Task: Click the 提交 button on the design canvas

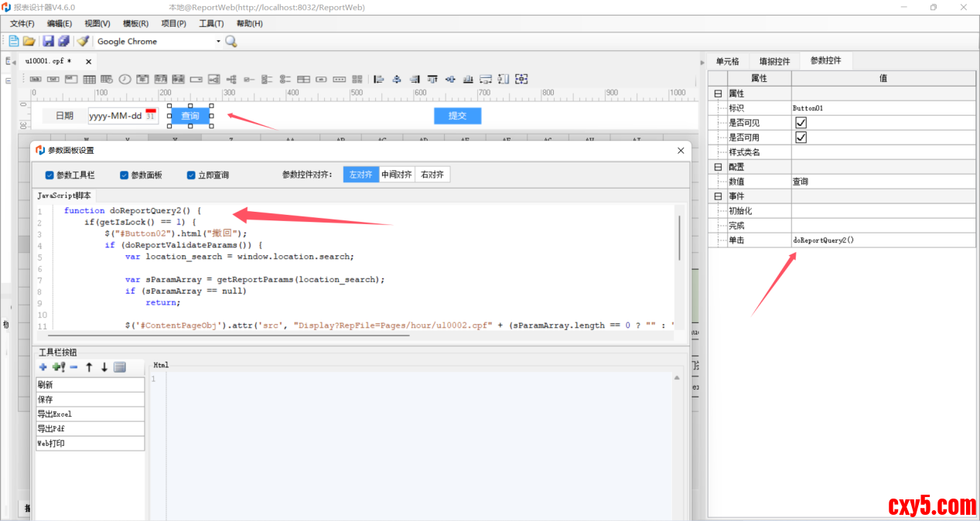Action: [x=457, y=116]
